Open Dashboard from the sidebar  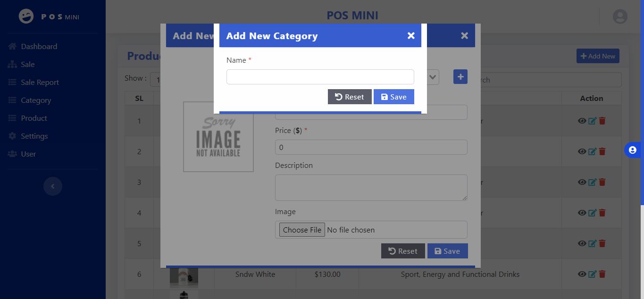pyautogui.click(x=39, y=46)
